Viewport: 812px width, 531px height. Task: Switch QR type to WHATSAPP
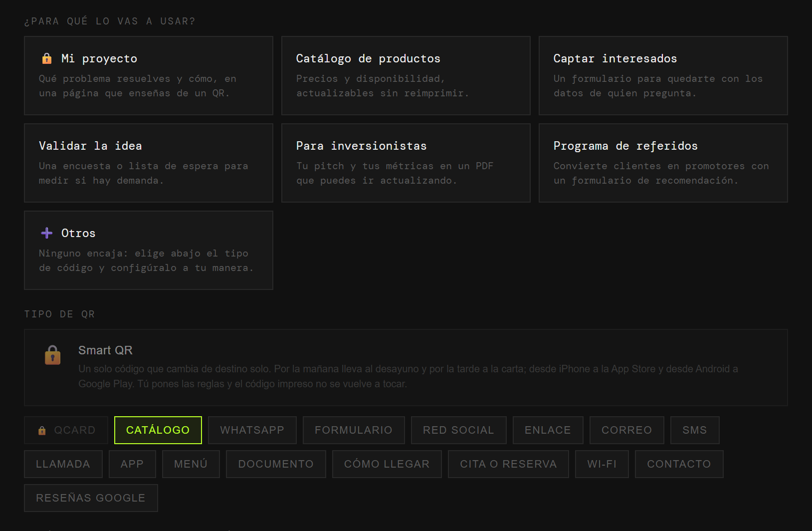(252, 430)
